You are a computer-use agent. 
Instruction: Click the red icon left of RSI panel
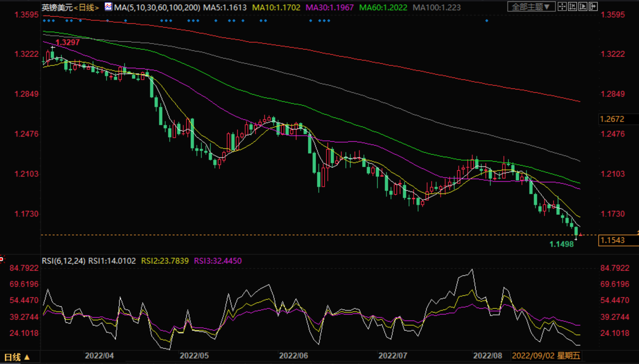click(2, 259)
